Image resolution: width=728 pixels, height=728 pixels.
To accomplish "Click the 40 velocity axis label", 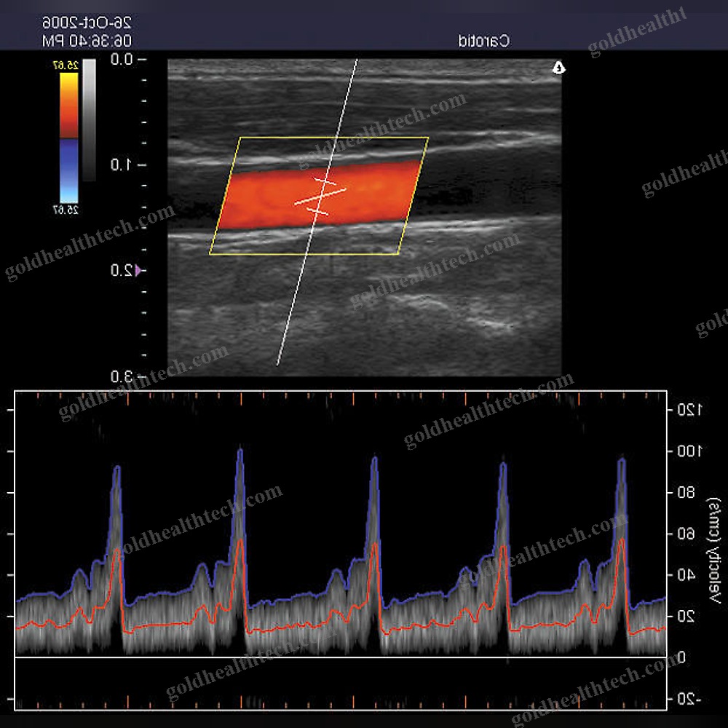I will (x=687, y=575).
